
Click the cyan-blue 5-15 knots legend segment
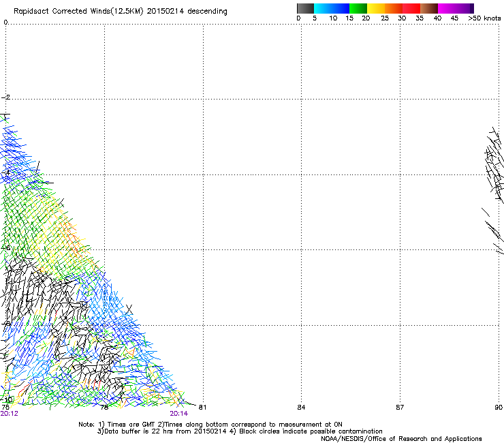(x=332, y=8)
